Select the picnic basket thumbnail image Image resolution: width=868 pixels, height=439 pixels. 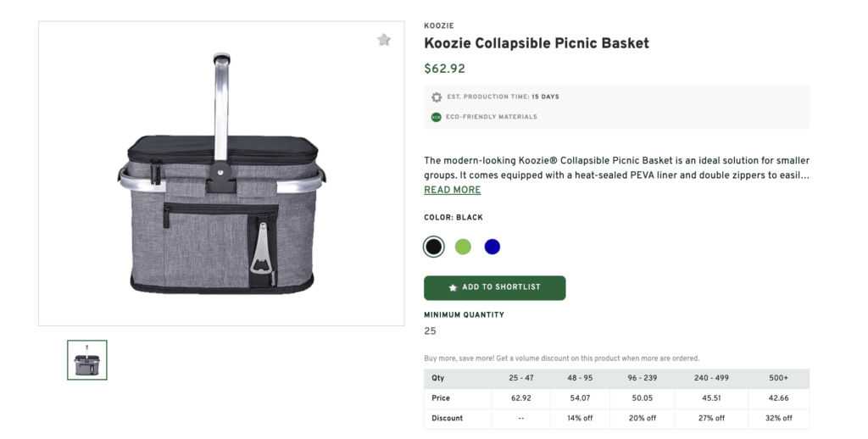[x=87, y=360]
